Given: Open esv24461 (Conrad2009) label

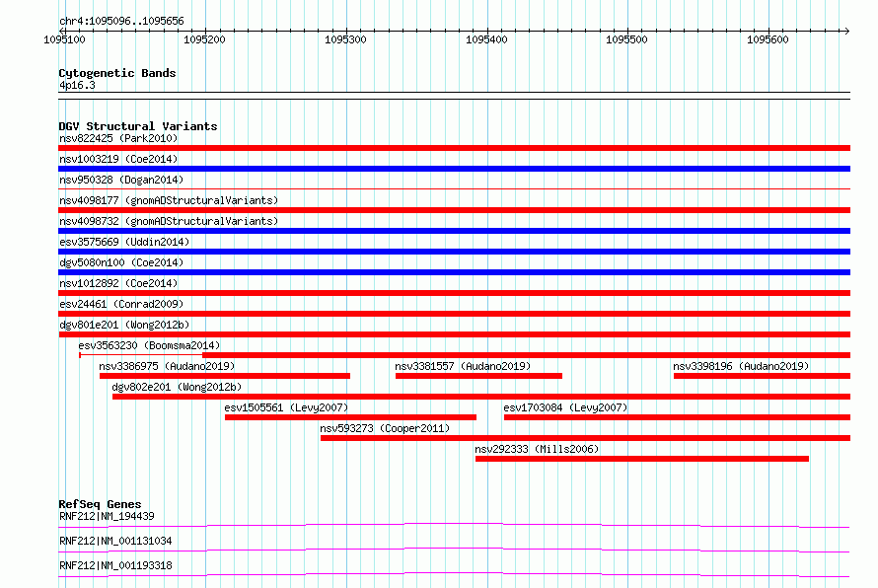Looking at the screenshot, I should coord(121,304).
